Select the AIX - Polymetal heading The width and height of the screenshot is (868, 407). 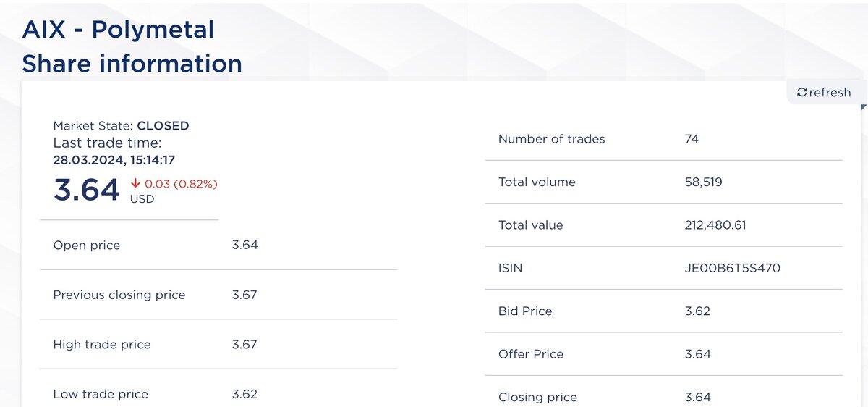tap(118, 30)
